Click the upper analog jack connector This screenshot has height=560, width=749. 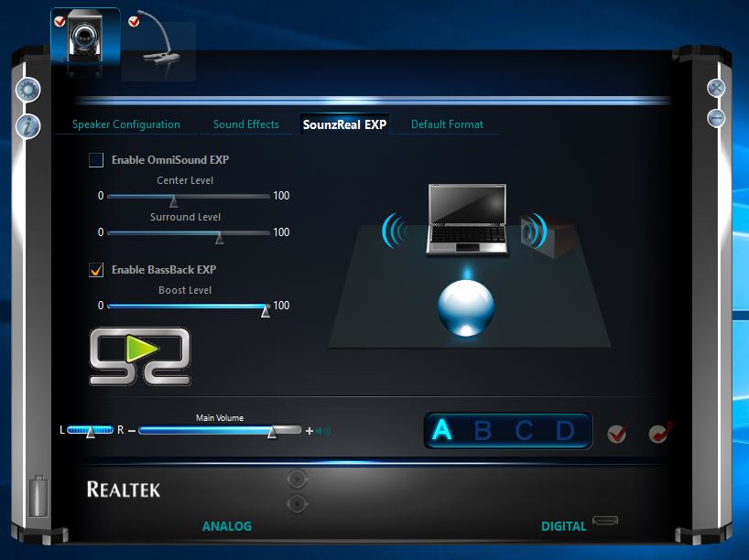tap(297, 479)
